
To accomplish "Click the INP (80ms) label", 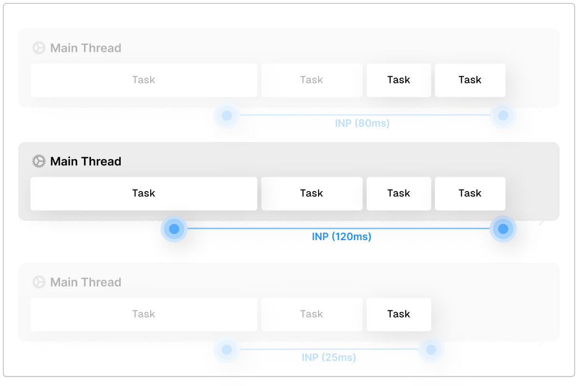I will click(x=362, y=123).
